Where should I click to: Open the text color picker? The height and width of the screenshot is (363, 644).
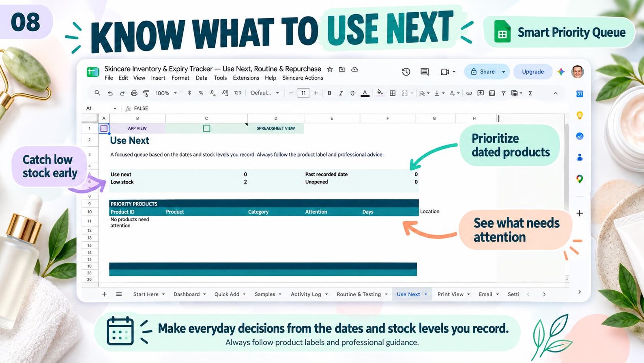pyautogui.click(x=365, y=93)
